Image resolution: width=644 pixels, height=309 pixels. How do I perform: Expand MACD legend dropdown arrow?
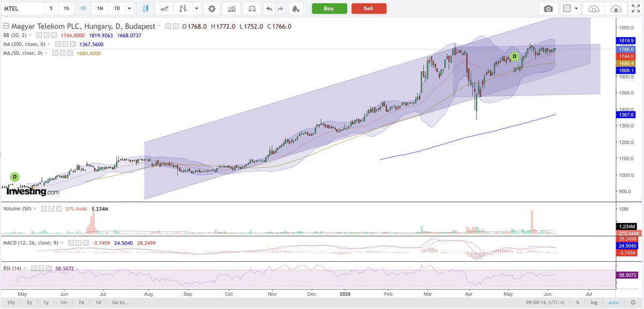62,243
